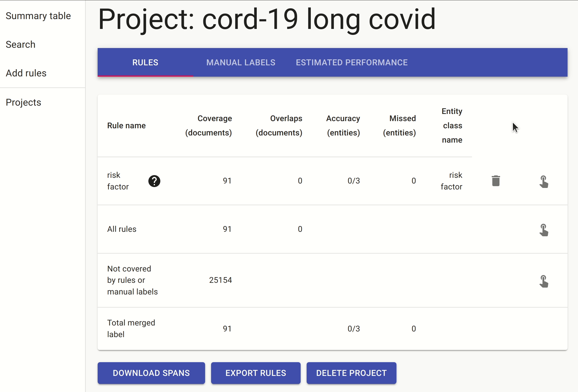Click the Coverage (documents) column header
Screen dimensions: 578x392
click(x=208, y=126)
